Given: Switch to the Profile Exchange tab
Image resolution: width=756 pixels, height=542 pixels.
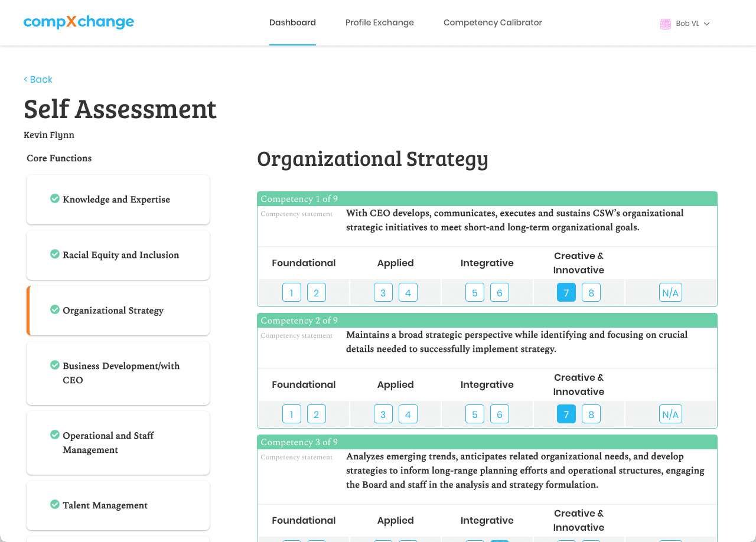Looking at the screenshot, I should click(379, 22).
